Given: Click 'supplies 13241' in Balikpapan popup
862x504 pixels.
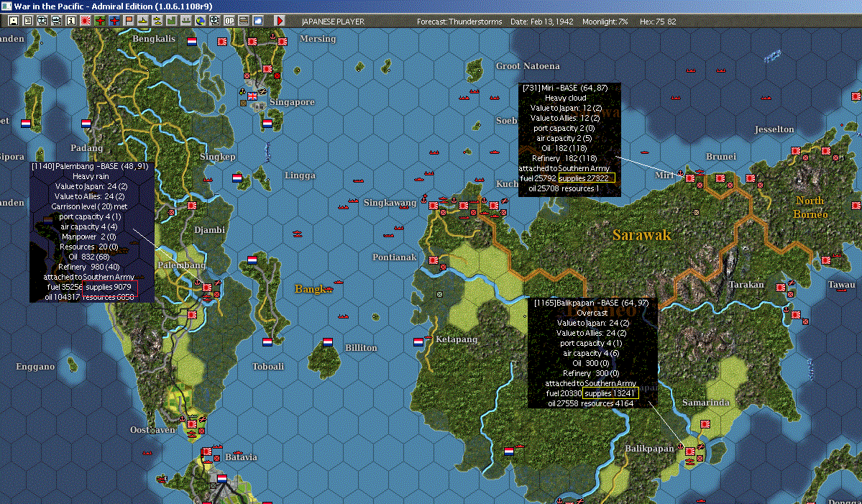Looking at the screenshot, I should (610, 393).
